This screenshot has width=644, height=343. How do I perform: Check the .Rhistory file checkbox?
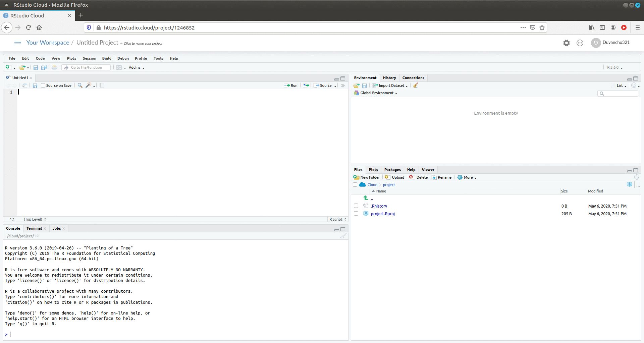click(x=356, y=206)
